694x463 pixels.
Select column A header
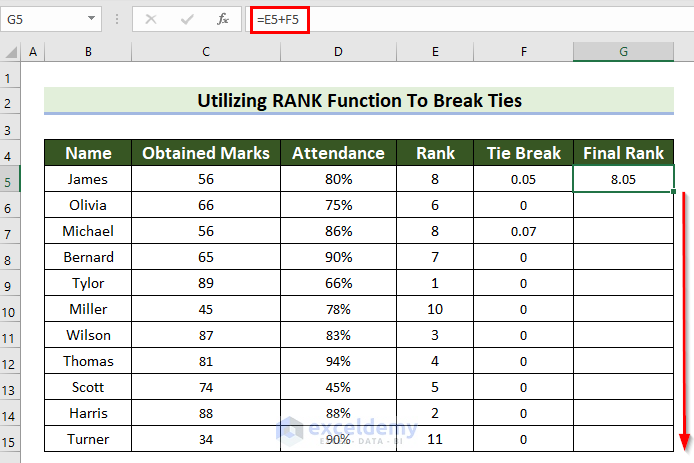[x=33, y=52]
